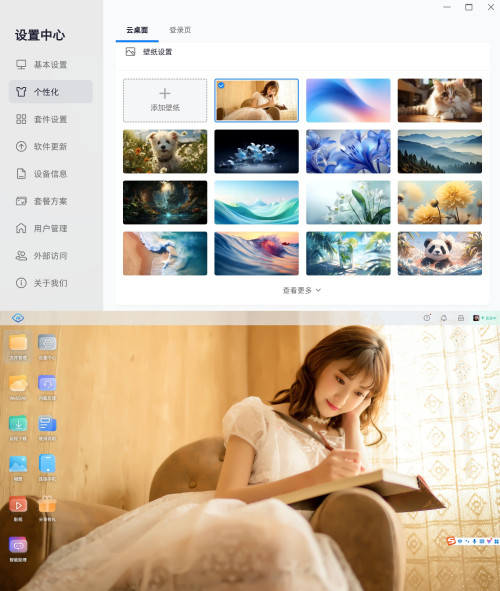Pick the panda wallpaper thumbnail
500x591 pixels.
440,253
